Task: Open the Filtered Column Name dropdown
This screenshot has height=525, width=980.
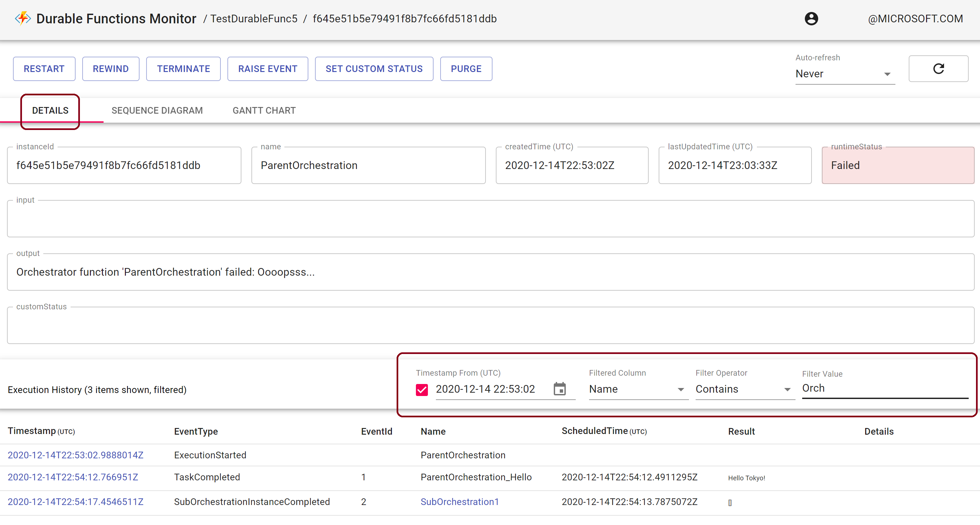Action: [x=638, y=389]
